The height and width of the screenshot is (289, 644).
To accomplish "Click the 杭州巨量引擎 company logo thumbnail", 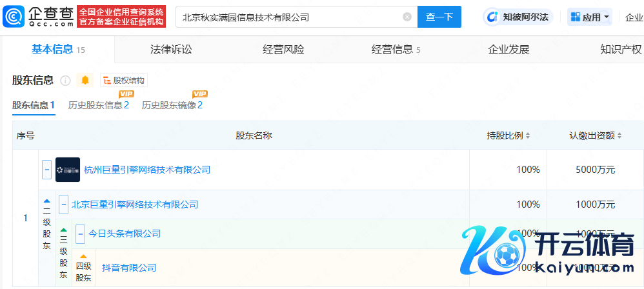I will [x=68, y=170].
